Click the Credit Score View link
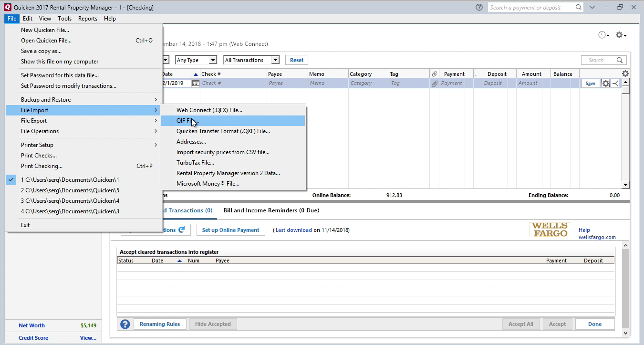This screenshot has width=644, height=345. pos(88,338)
